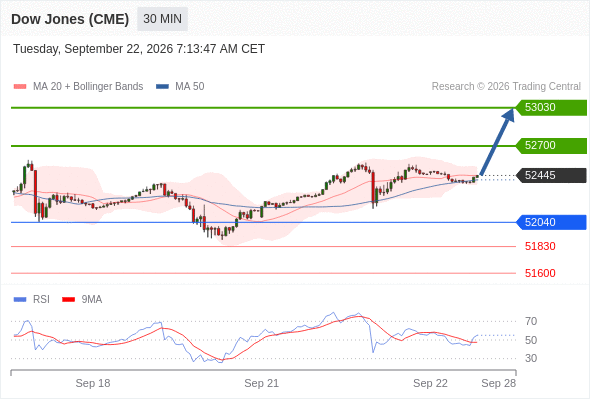Click the Sep 28 date axis label

[499, 383]
